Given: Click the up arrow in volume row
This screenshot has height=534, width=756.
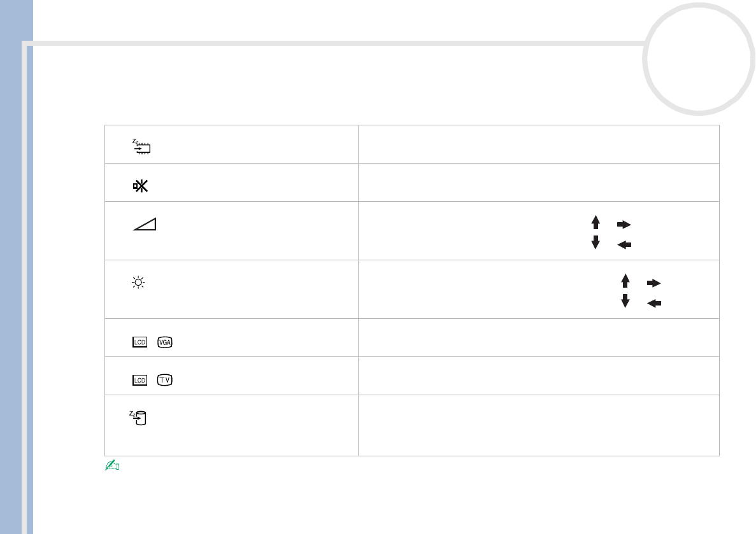Looking at the screenshot, I should (596, 222).
